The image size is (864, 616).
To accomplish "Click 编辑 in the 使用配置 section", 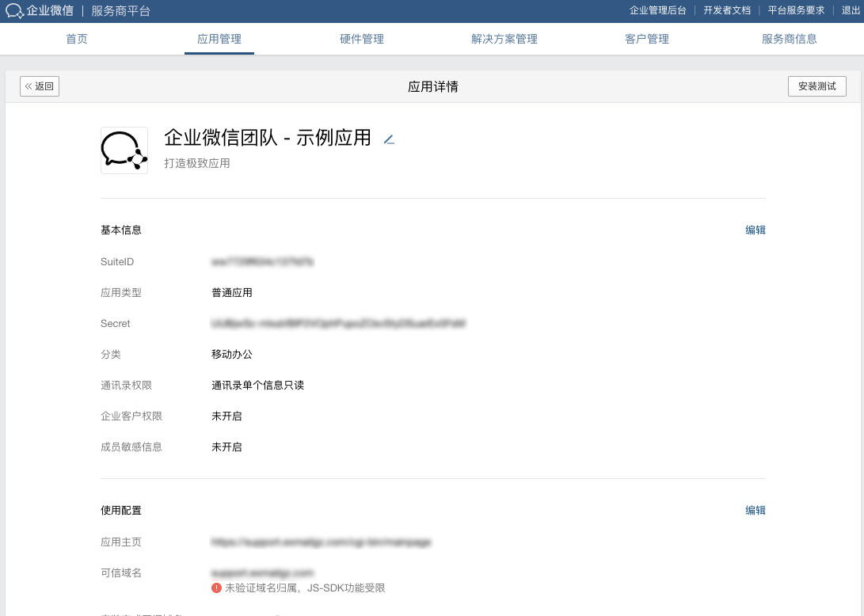I will coord(756,510).
